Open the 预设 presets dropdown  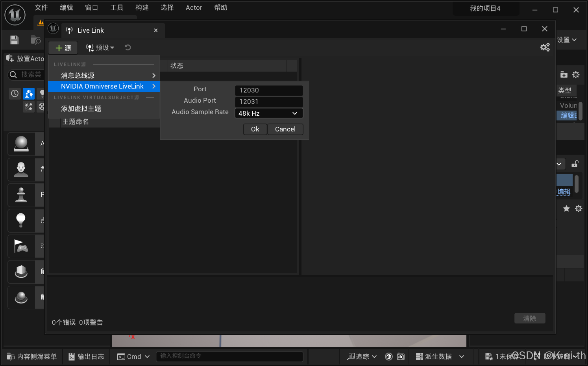(100, 48)
